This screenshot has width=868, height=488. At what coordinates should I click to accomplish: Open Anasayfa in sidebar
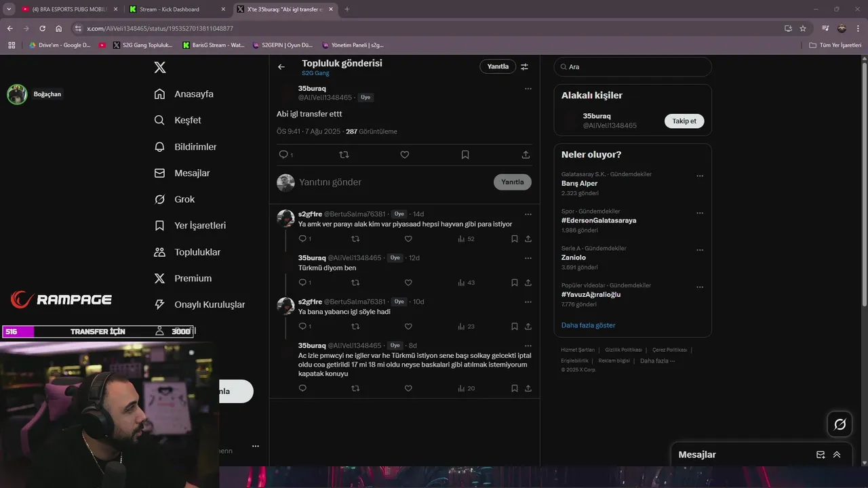click(184, 94)
